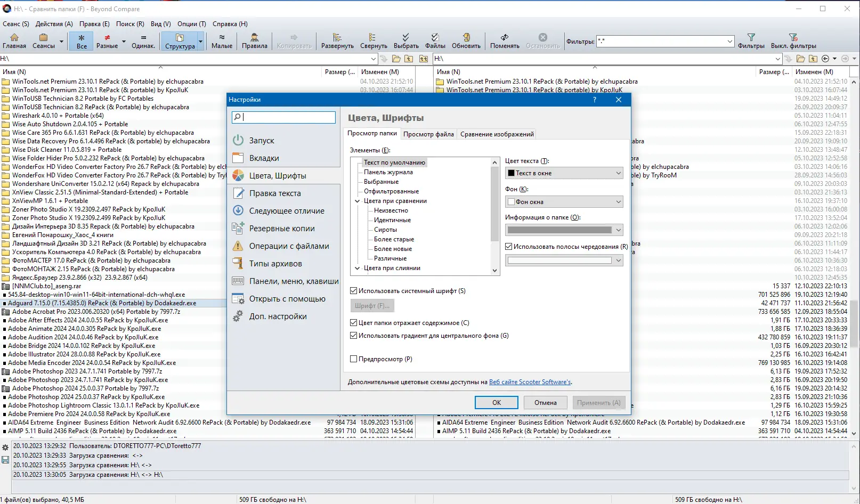Screen dimensions: 860x504
Task: Switch to the Просмотр файла tab
Action: [x=428, y=134]
